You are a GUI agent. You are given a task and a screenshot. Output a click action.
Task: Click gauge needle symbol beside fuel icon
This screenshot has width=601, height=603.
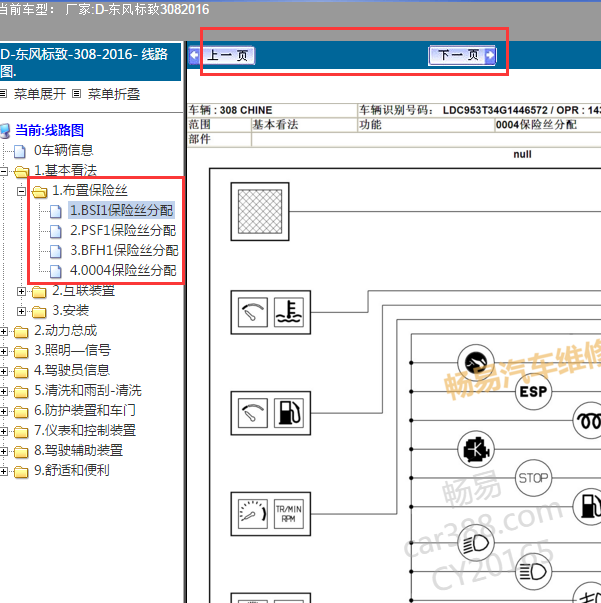(x=253, y=413)
